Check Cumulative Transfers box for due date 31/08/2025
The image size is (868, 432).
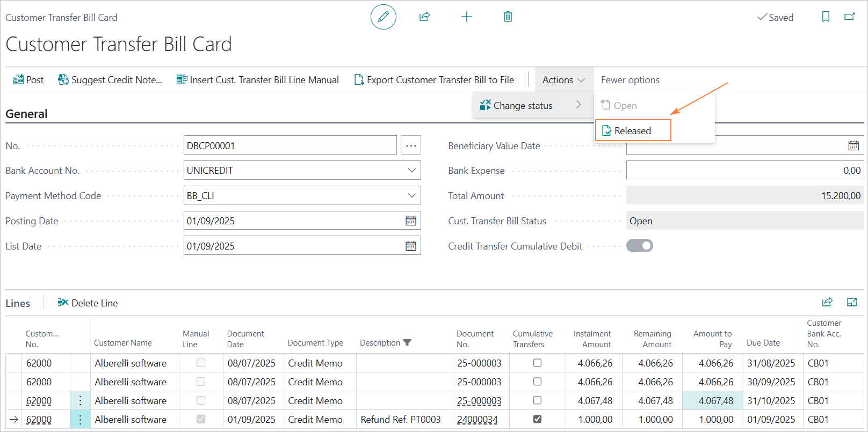(x=537, y=363)
